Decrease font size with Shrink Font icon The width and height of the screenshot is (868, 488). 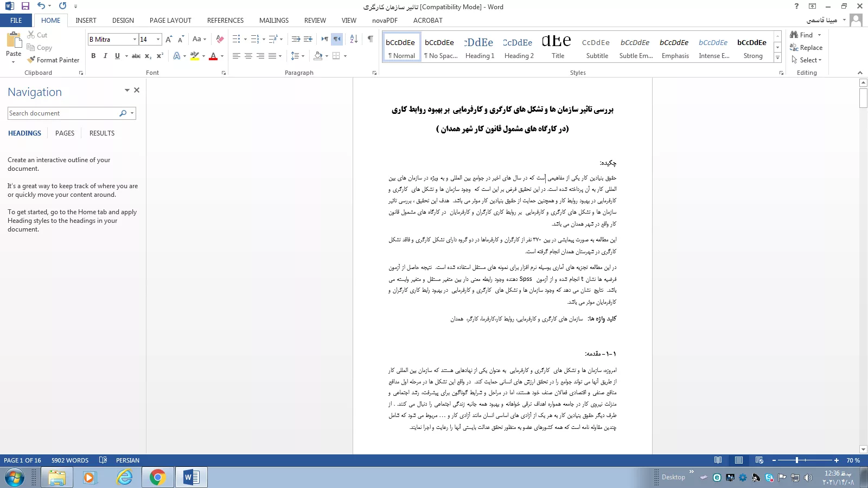(x=181, y=39)
